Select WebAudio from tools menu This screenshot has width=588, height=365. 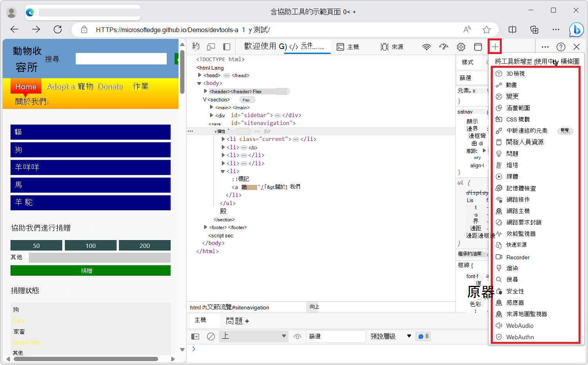[535, 325]
